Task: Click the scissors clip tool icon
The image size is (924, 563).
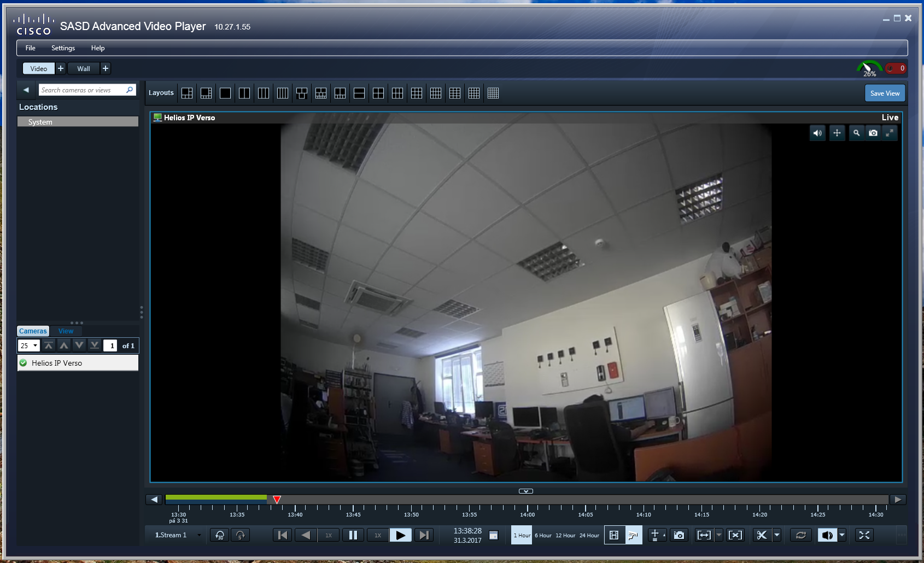Action: [x=762, y=535]
